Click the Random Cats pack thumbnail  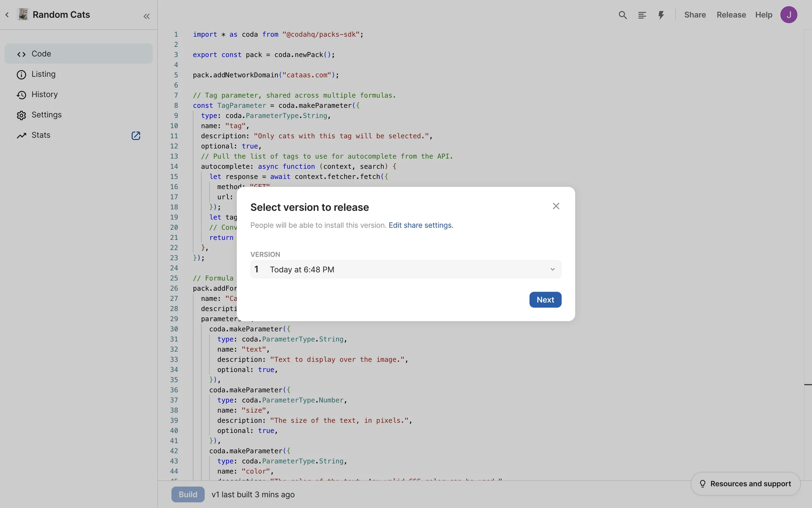[x=23, y=14]
